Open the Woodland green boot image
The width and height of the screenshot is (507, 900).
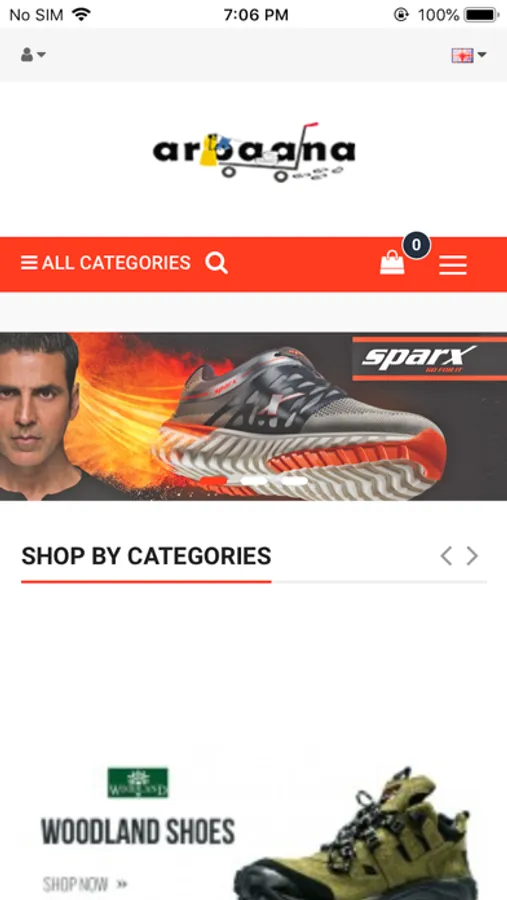[356, 832]
